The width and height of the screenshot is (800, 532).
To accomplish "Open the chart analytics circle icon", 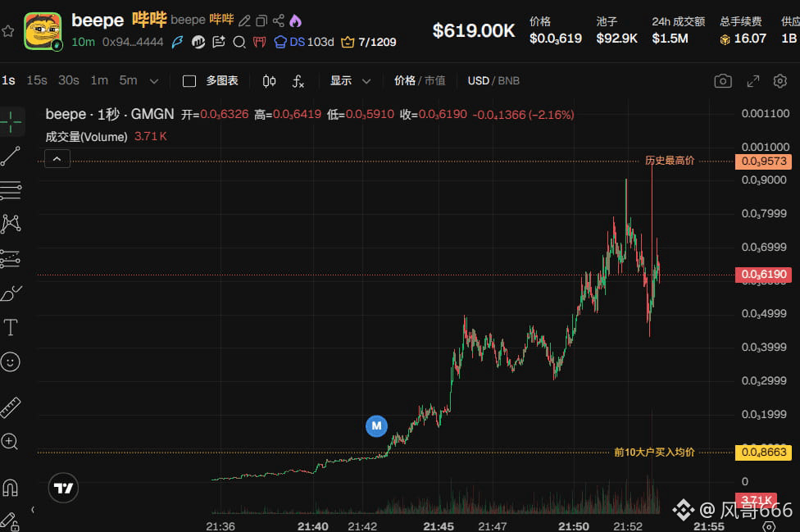I will coord(198,42).
